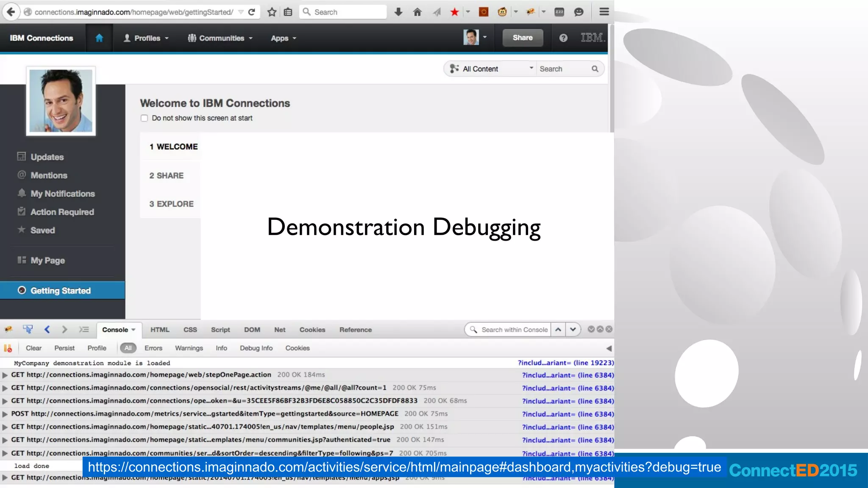Switch to the Reference panel tab
Image resolution: width=868 pixels, height=488 pixels.
tap(356, 330)
